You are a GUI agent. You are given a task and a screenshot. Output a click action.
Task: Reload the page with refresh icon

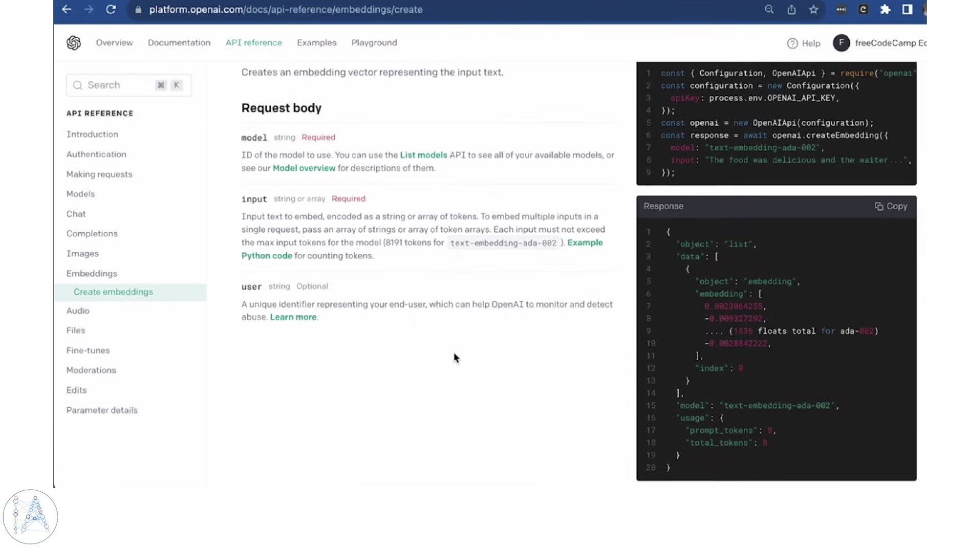[x=111, y=9]
